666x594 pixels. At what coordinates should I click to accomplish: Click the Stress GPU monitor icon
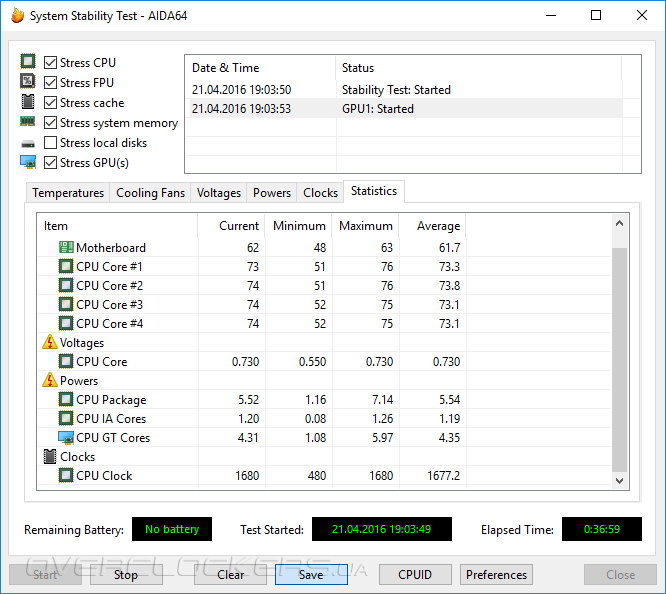point(28,162)
